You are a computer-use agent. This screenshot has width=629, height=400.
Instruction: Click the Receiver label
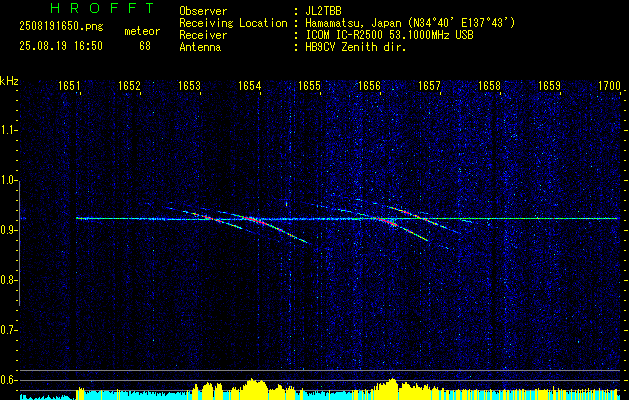coord(203,35)
